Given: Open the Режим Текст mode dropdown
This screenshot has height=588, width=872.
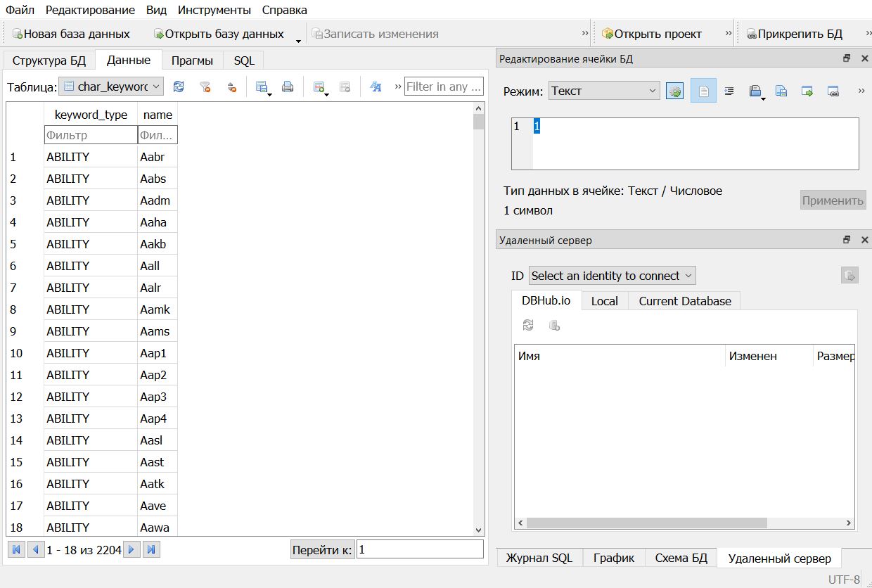Looking at the screenshot, I should point(604,91).
